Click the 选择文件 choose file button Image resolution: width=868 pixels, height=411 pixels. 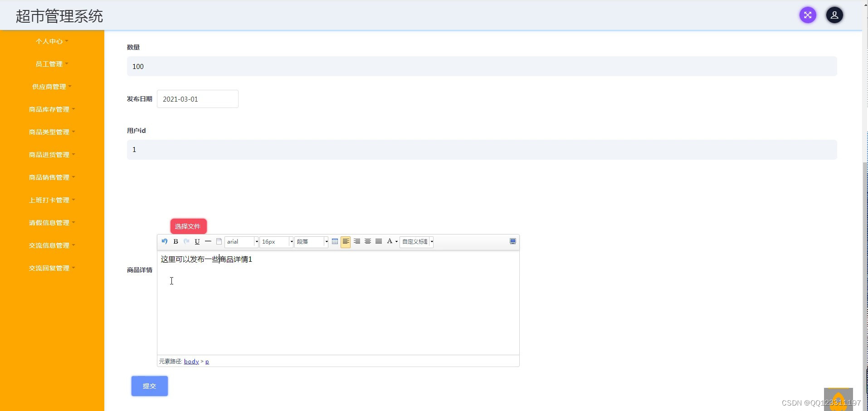188,226
